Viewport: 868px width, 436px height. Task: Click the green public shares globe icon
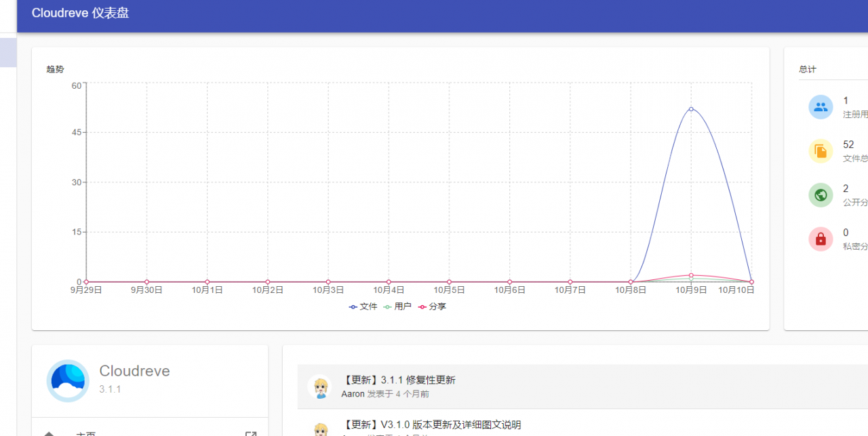tap(821, 195)
